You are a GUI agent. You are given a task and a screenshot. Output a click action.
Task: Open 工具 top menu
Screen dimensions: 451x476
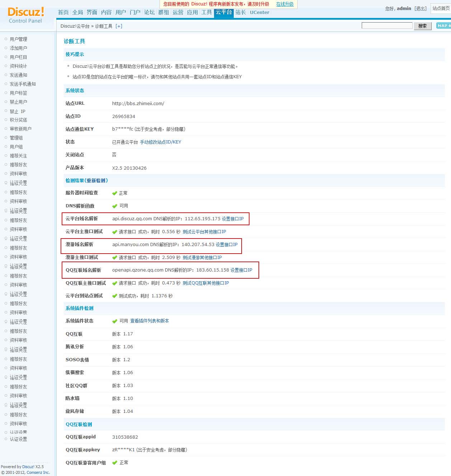coord(207,12)
